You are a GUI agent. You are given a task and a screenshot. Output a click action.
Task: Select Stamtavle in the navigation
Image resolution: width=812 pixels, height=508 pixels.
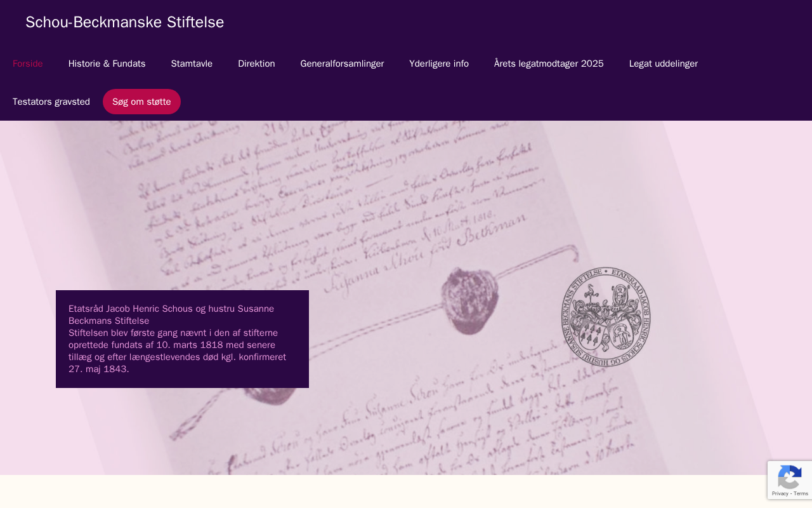(192, 63)
